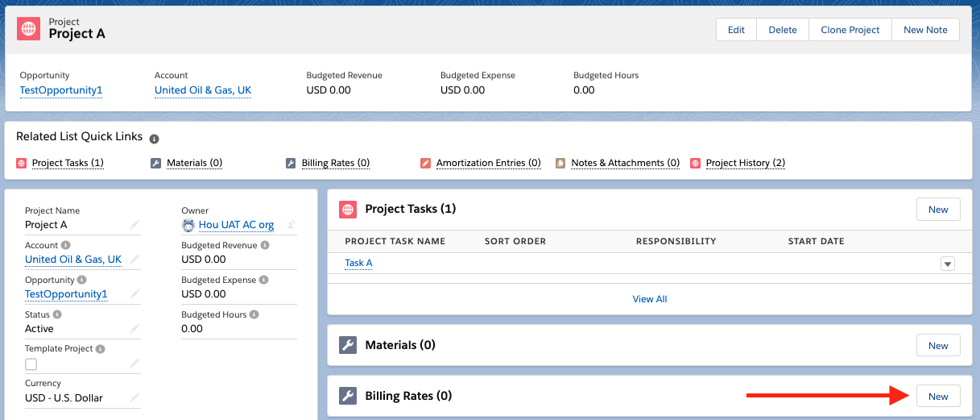Click the SORT ORDER column header

pos(515,241)
